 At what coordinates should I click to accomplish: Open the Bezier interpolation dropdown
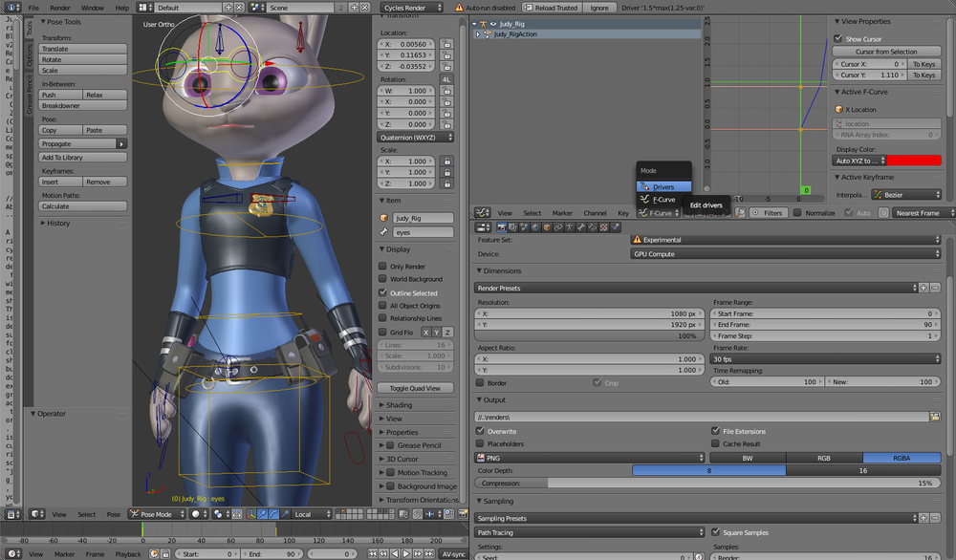tap(906, 194)
